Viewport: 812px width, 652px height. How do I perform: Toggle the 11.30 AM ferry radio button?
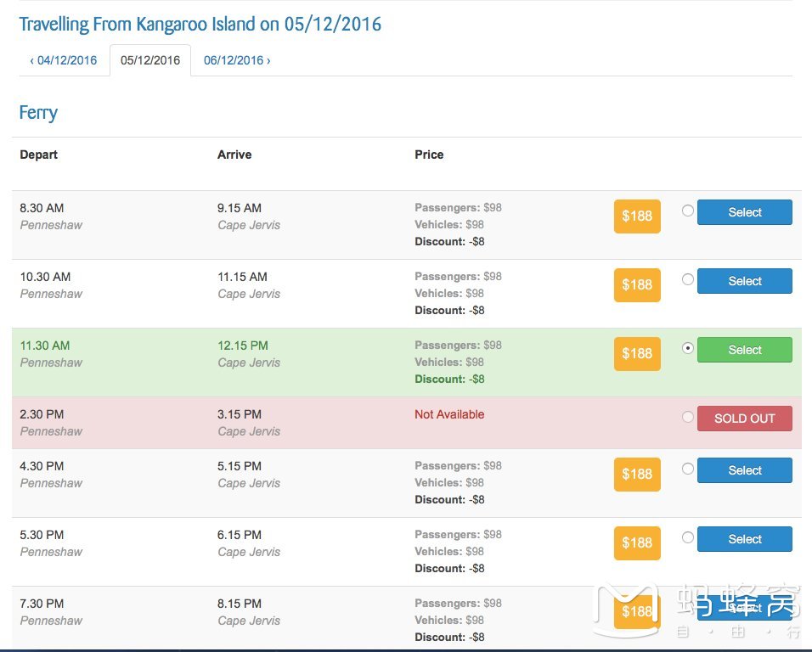[688, 348]
